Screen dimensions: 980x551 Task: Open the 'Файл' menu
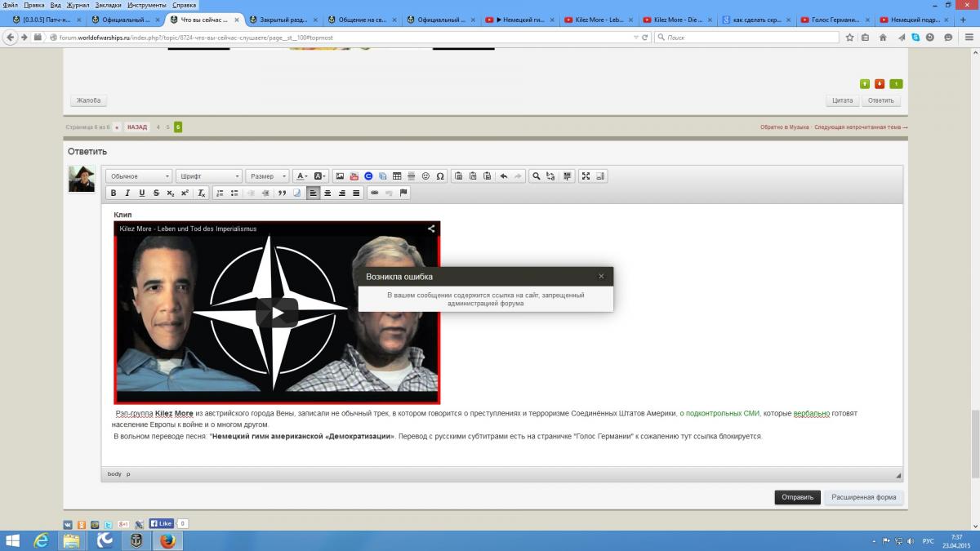pyautogui.click(x=11, y=5)
